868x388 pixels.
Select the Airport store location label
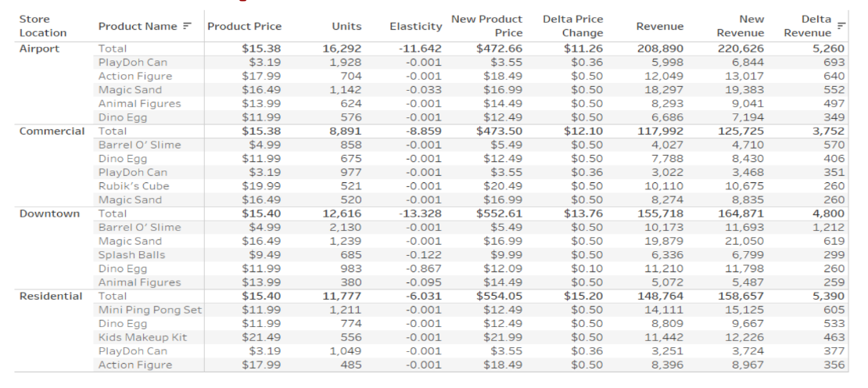point(39,48)
